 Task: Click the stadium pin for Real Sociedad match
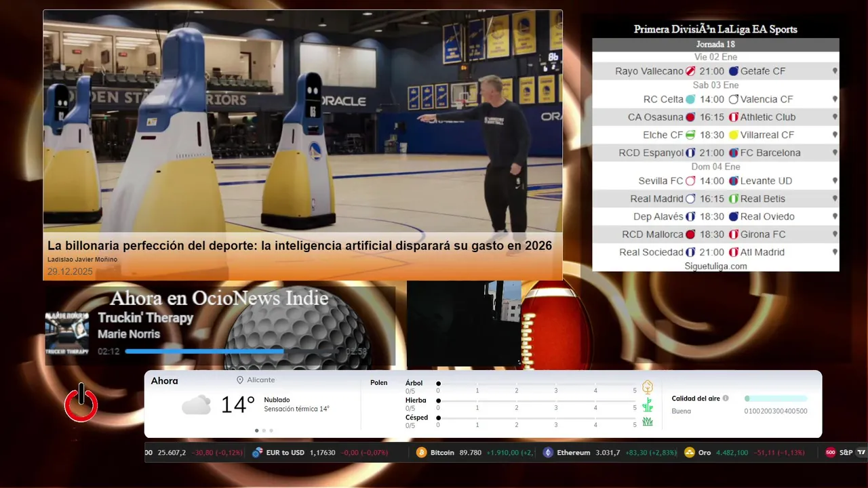[x=835, y=252]
